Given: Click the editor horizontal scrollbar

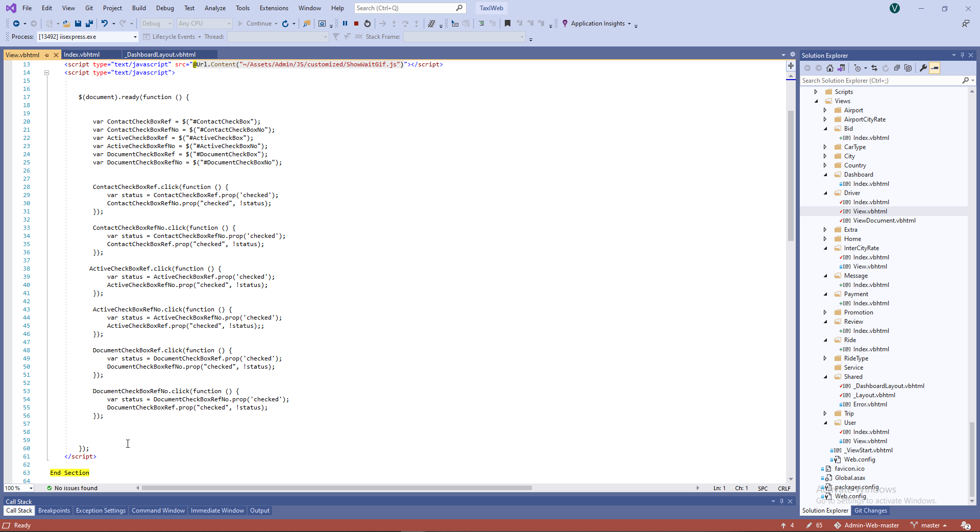Looking at the screenshot, I should [337, 488].
